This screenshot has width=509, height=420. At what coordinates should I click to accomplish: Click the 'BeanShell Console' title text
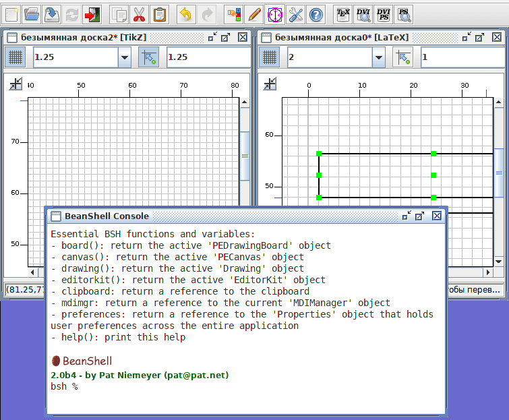(107, 216)
